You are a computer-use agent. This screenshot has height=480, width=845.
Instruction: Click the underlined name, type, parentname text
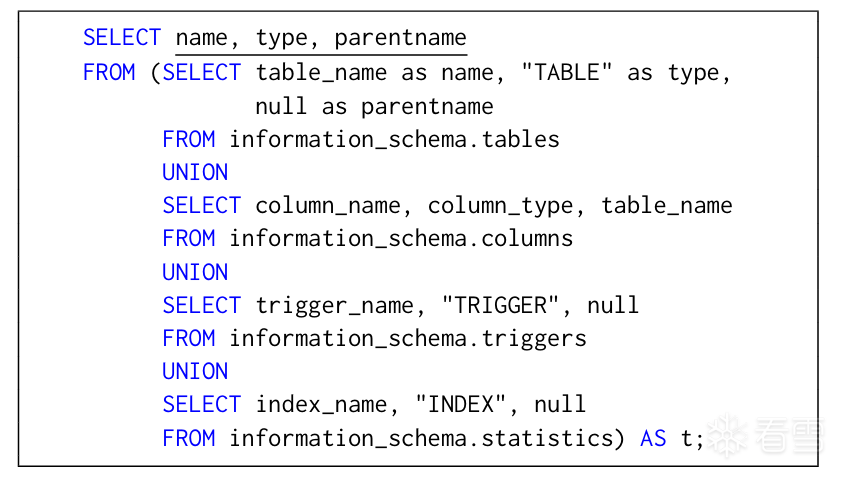pos(321,39)
